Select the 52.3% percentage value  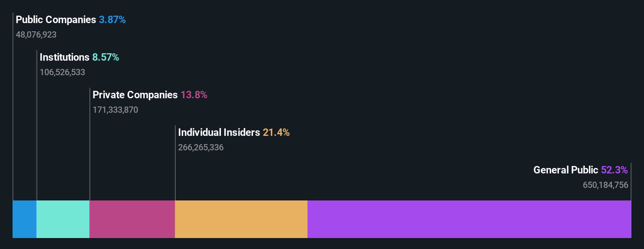[x=614, y=170]
